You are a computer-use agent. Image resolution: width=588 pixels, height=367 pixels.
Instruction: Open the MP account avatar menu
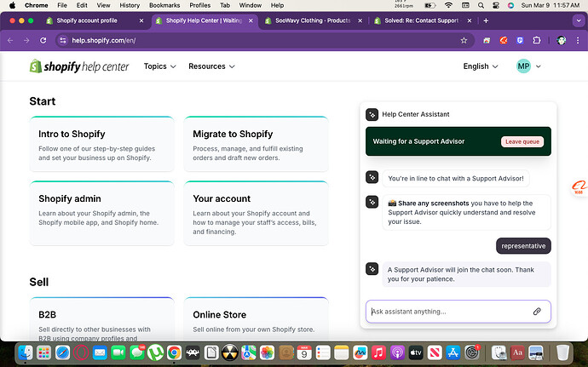528,66
